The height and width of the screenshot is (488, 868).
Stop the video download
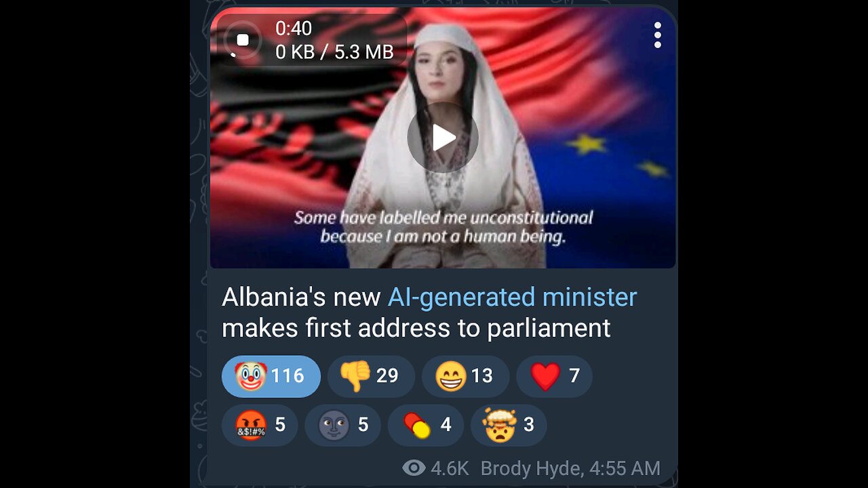243,39
